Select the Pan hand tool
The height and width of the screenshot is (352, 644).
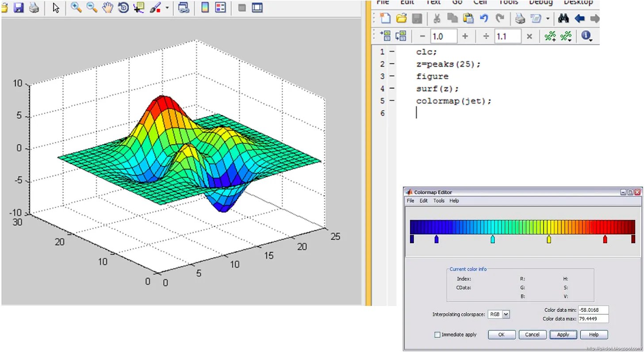[x=107, y=8]
